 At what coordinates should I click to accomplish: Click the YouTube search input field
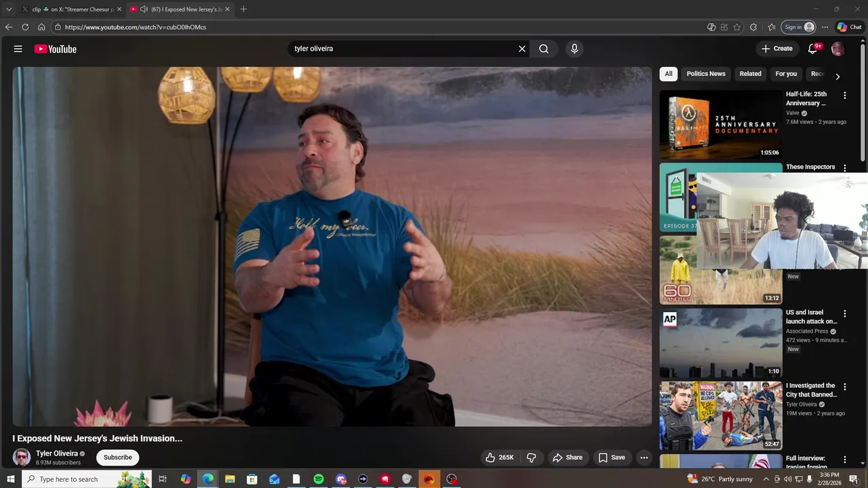click(403, 49)
